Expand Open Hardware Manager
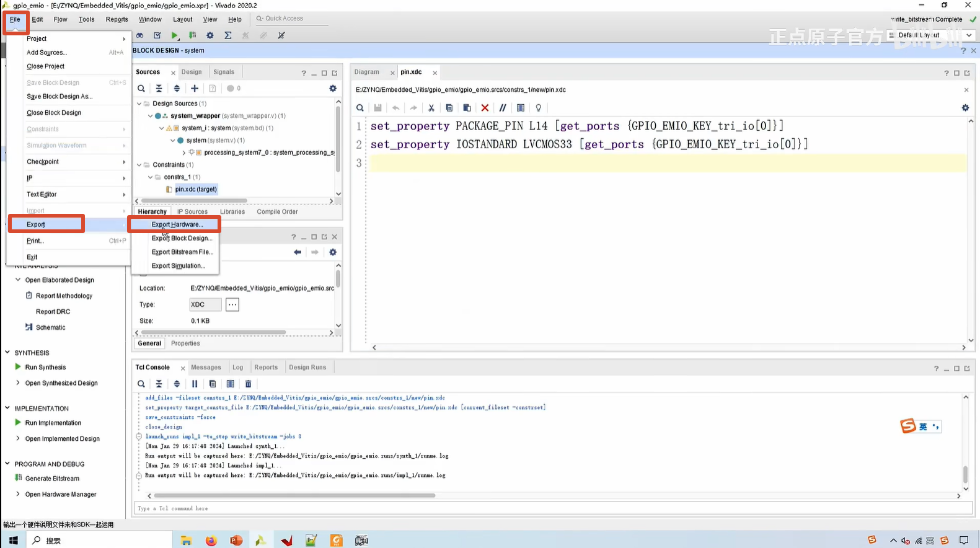Image resolution: width=980 pixels, height=548 pixels. [18, 494]
